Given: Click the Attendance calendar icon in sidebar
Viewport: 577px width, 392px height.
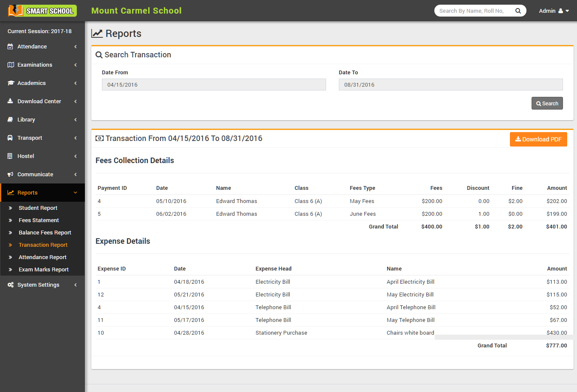Looking at the screenshot, I should pos(11,47).
